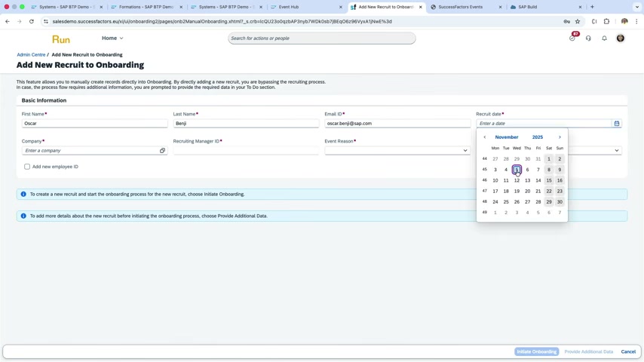Open the Home navigation dropdown
The width and height of the screenshot is (644, 362).
click(112, 38)
